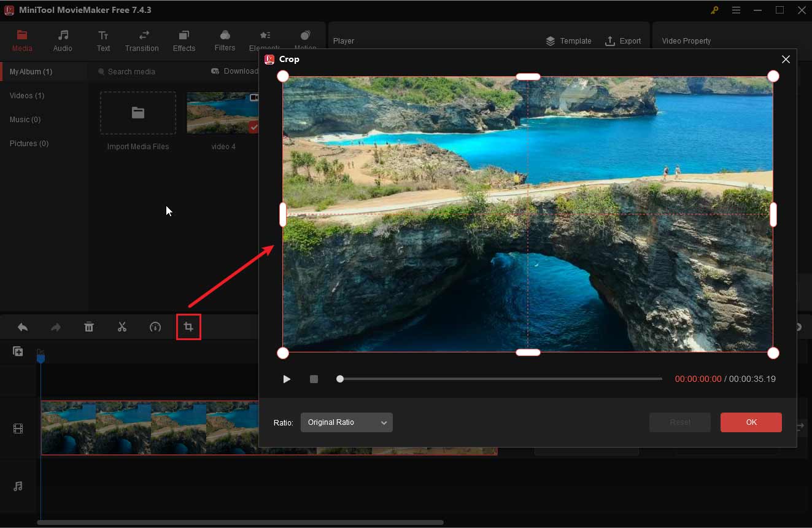Image resolution: width=812 pixels, height=528 pixels.
Task: Click the top-left crop corner handle
Action: point(283,76)
